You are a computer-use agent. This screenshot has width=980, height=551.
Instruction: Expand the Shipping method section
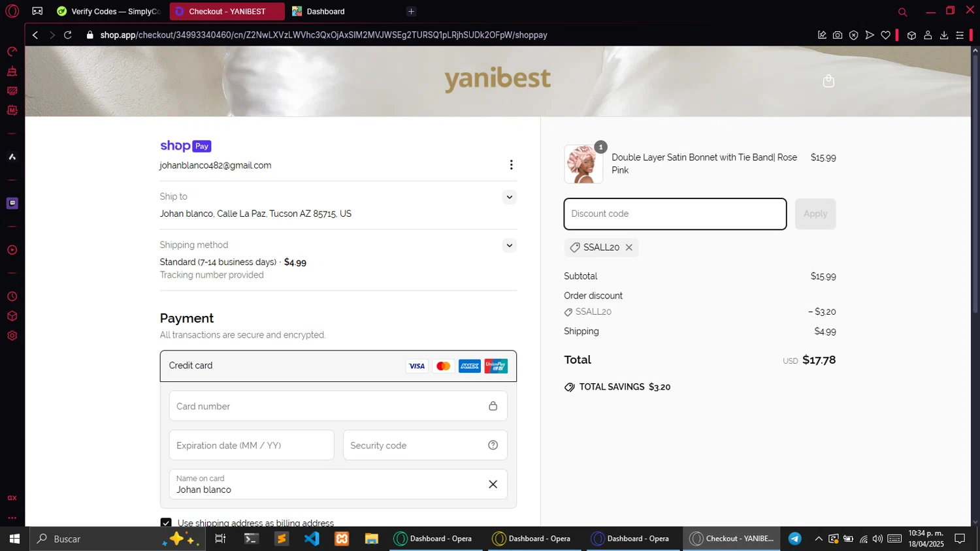coord(510,245)
